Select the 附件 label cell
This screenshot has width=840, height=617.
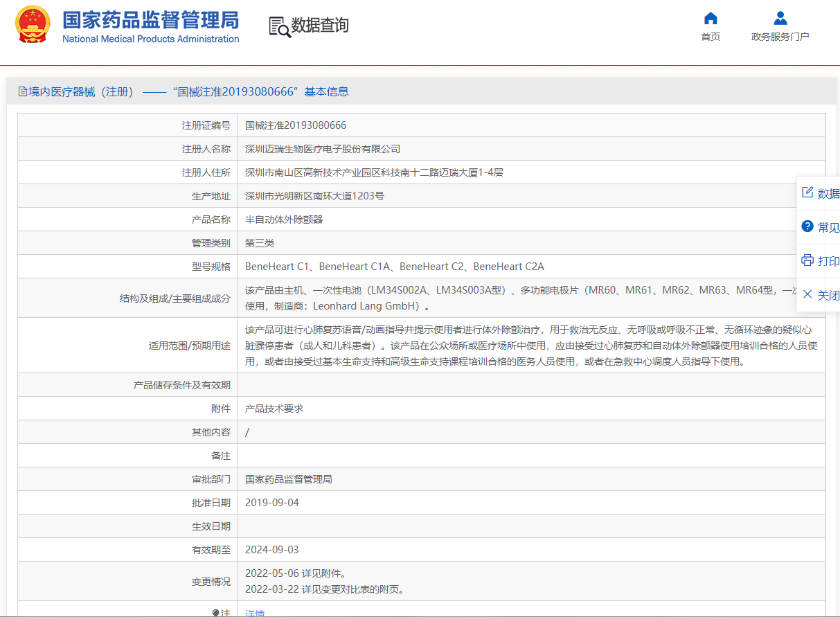click(x=128, y=409)
